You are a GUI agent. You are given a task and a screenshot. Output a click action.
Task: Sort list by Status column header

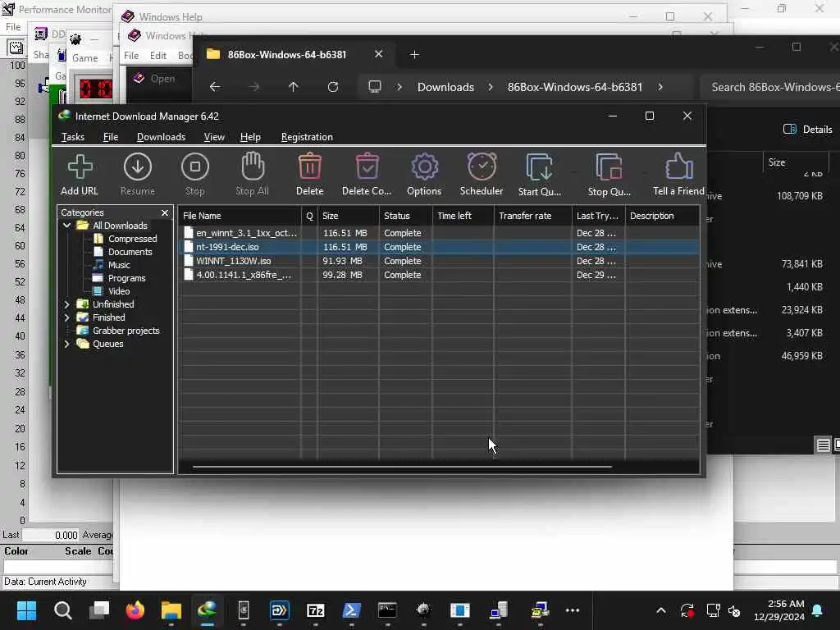pos(405,216)
